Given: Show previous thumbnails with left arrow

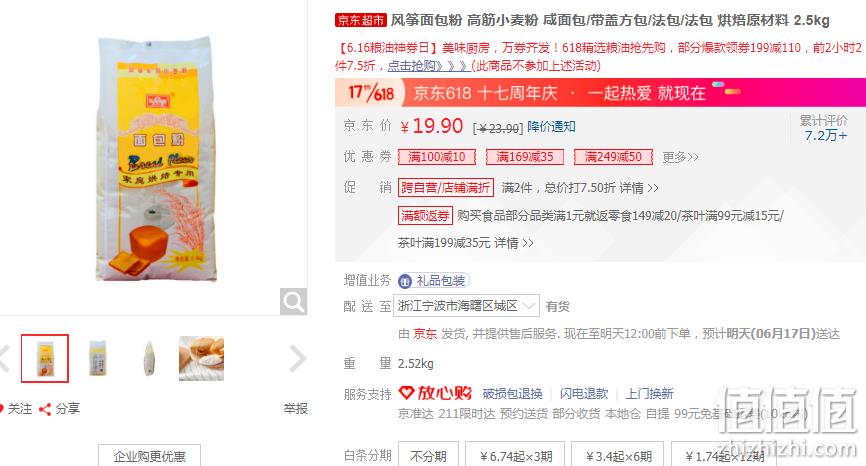Looking at the screenshot, I should pyautogui.click(x=4, y=359).
